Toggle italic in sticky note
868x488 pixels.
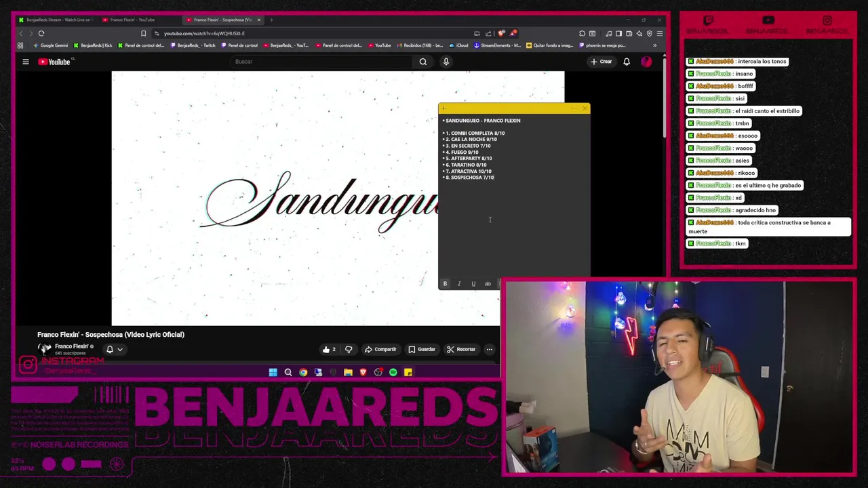[x=459, y=283]
